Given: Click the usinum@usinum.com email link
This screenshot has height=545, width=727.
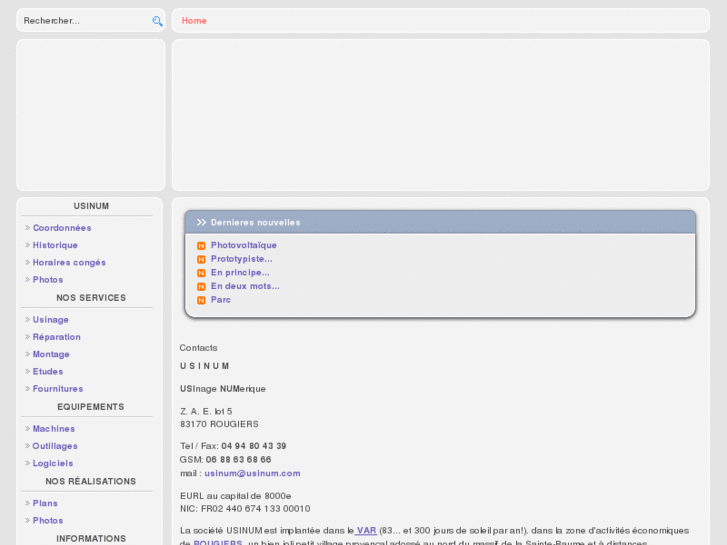Looking at the screenshot, I should (x=252, y=473).
